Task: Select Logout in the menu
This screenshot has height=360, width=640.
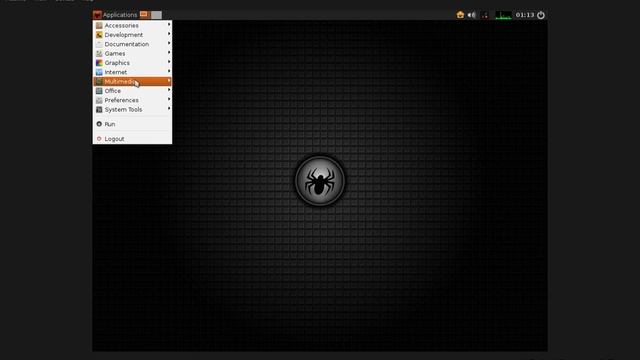Action: [132, 139]
